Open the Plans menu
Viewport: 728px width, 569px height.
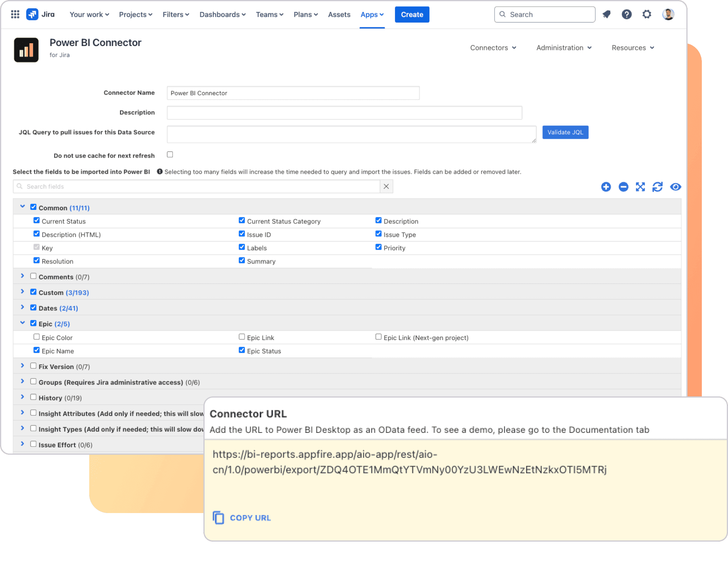306,14
